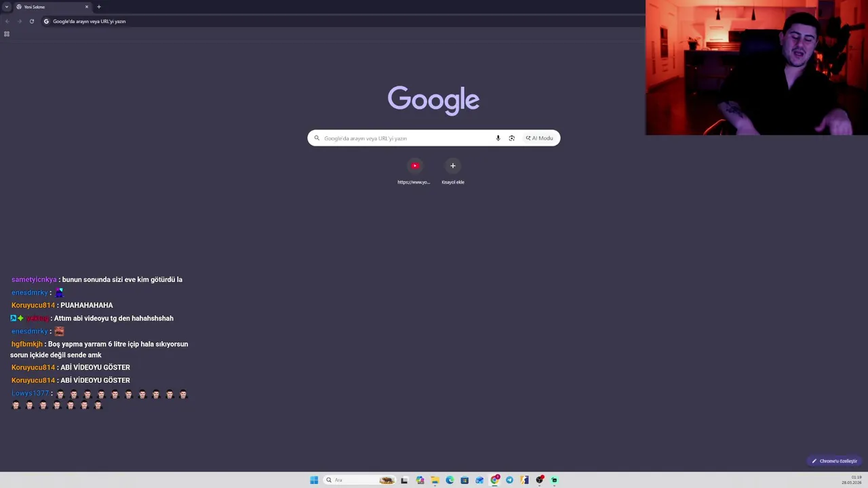The height and width of the screenshot is (488, 868).
Task: Open AI Modu search
Action: pos(540,138)
